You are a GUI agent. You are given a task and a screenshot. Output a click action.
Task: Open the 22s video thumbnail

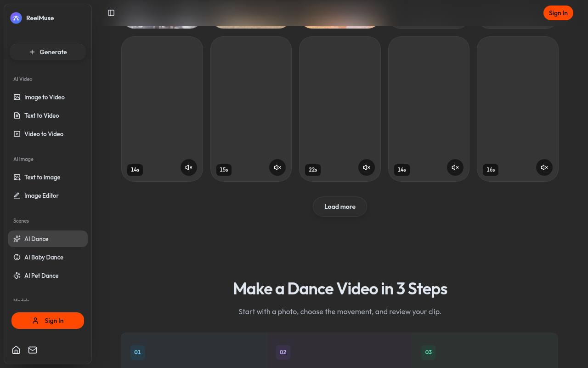pos(340,109)
